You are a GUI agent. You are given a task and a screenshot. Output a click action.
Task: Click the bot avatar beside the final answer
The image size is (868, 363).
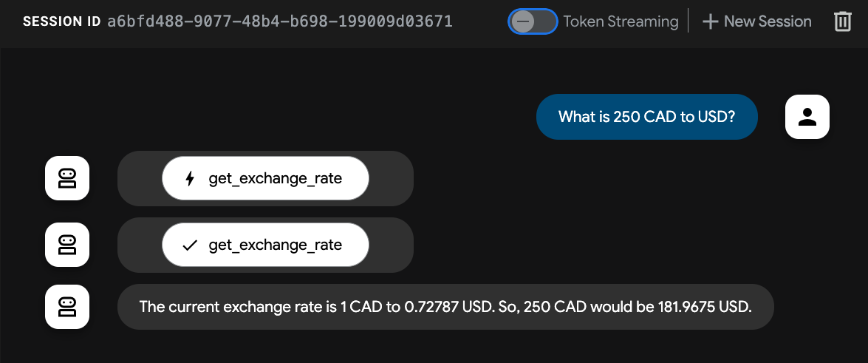[67, 306]
